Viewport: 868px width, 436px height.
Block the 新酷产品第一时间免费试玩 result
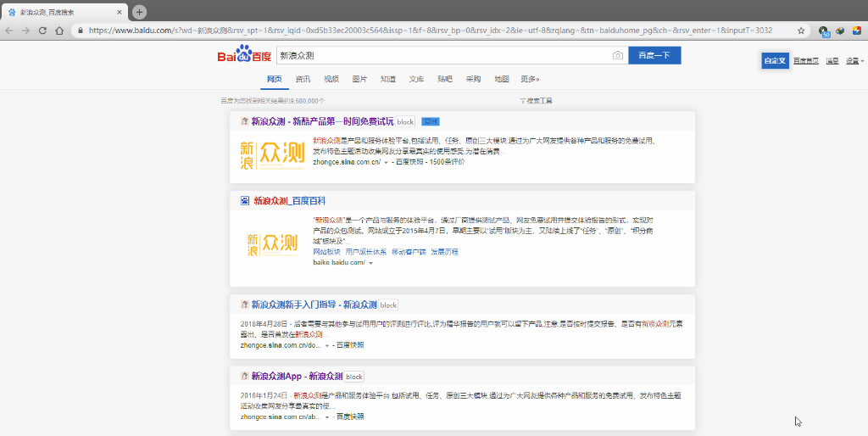click(405, 122)
